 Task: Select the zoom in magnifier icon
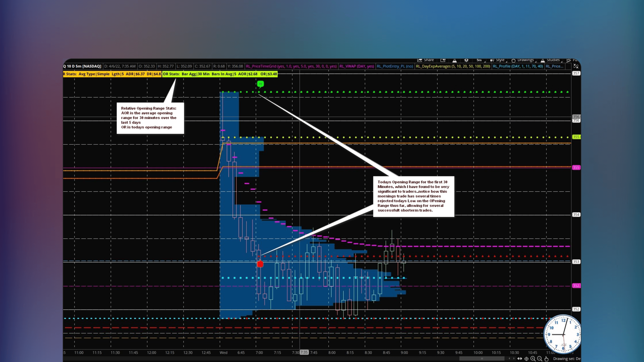[x=533, y=359]
